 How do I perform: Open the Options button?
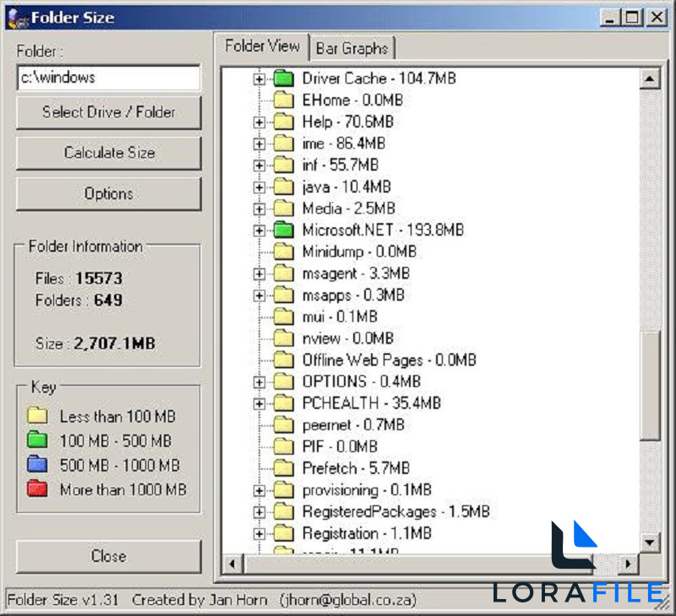click(x=109, y=194)
